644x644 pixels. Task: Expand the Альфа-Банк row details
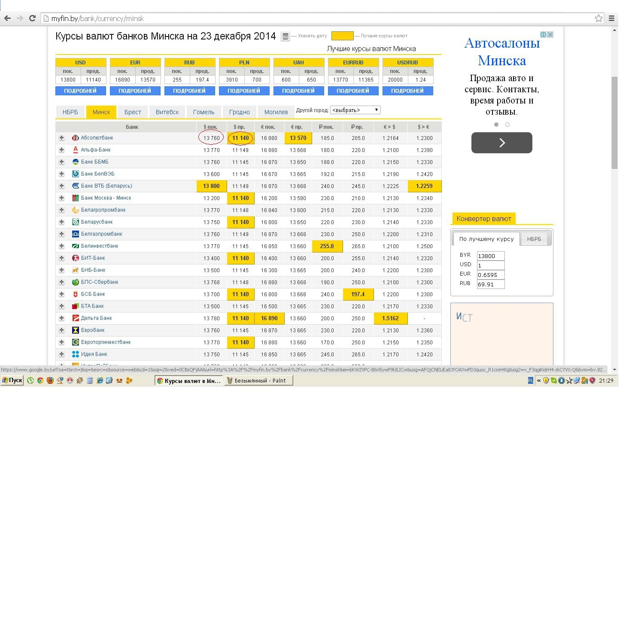pos(61,150)
